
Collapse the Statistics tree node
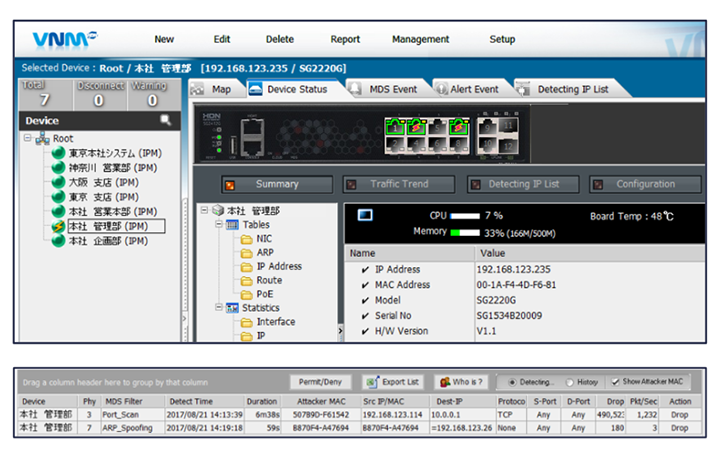point(219,308)
